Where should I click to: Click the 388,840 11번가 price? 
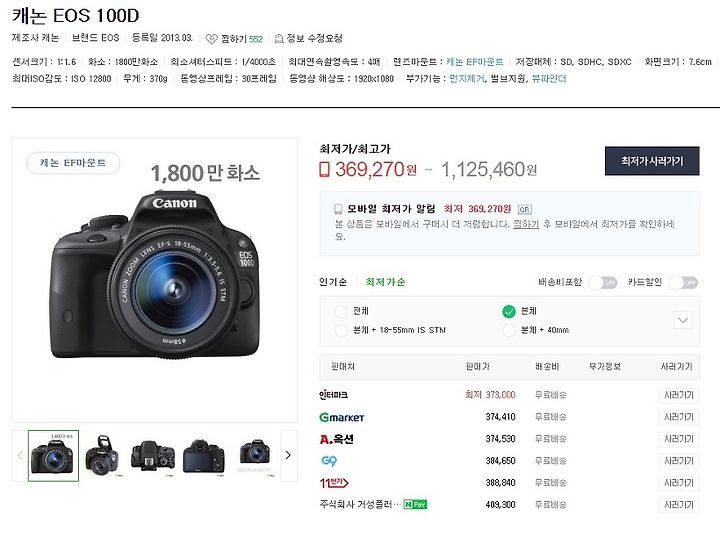501,482
